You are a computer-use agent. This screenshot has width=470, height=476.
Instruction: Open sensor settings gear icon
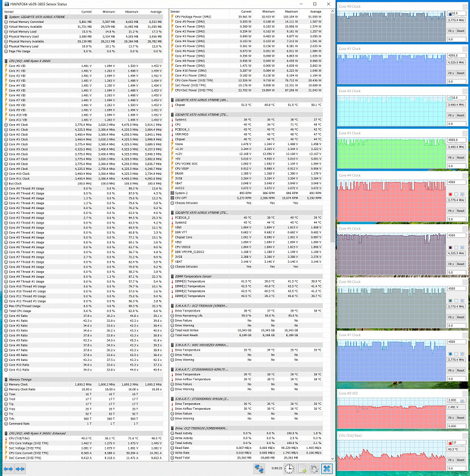315,468
